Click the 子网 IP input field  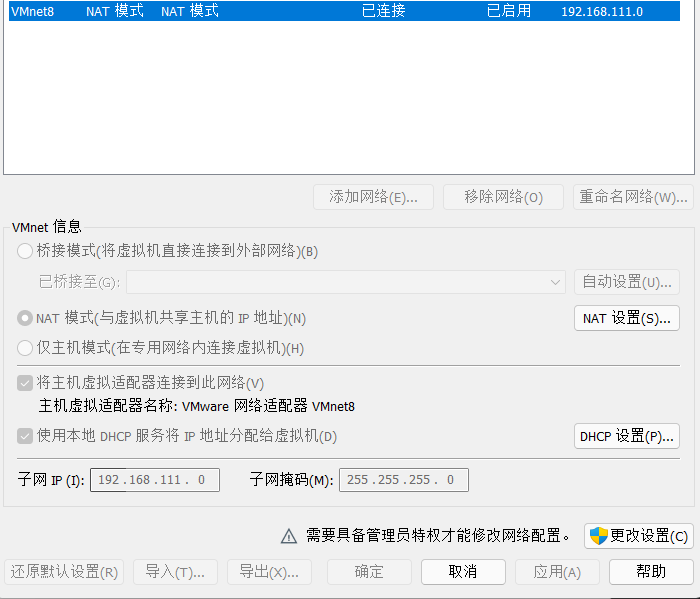coord(155,480)
